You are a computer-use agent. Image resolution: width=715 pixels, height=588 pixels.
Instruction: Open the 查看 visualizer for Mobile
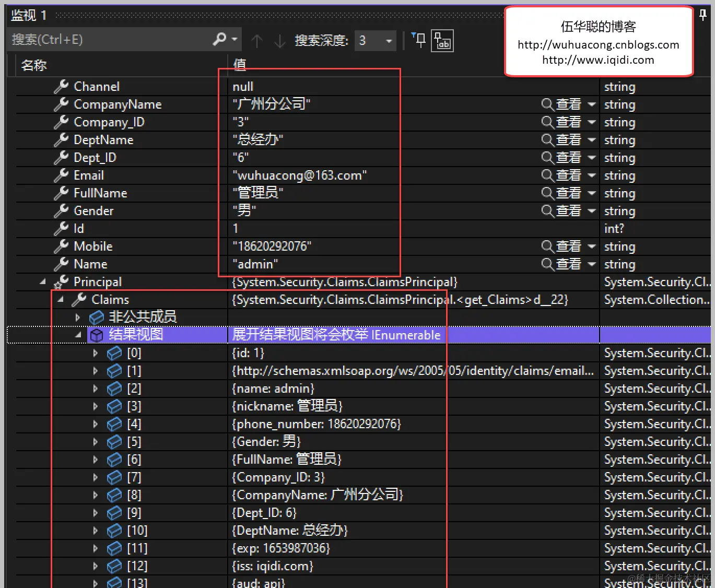point(561,246)
